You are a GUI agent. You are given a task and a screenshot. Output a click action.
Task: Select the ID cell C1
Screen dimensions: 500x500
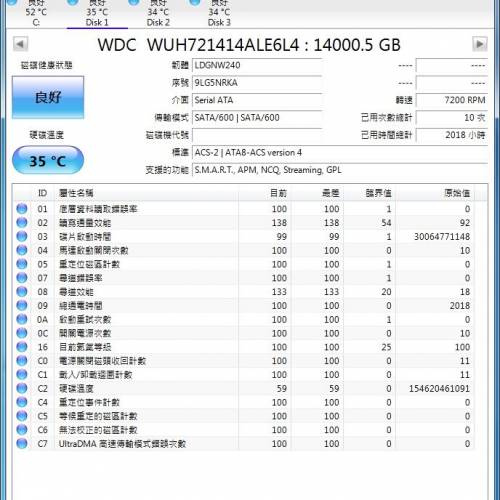[x=42, y=375]
